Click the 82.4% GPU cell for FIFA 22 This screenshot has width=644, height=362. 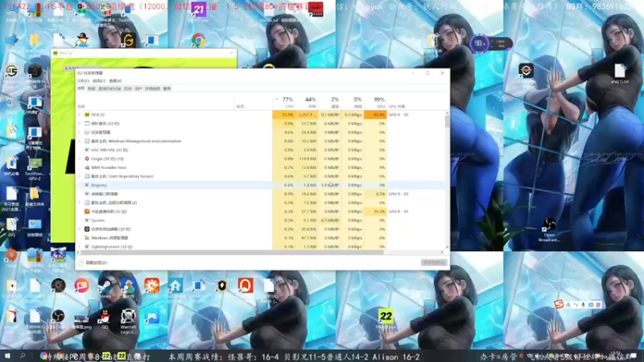click(375, 115)
